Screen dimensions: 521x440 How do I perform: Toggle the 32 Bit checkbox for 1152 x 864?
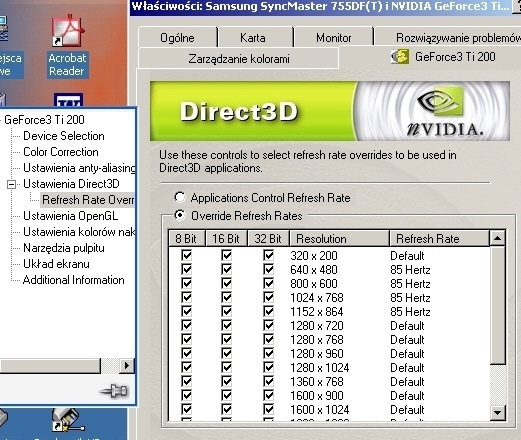[x=269, y=311]
